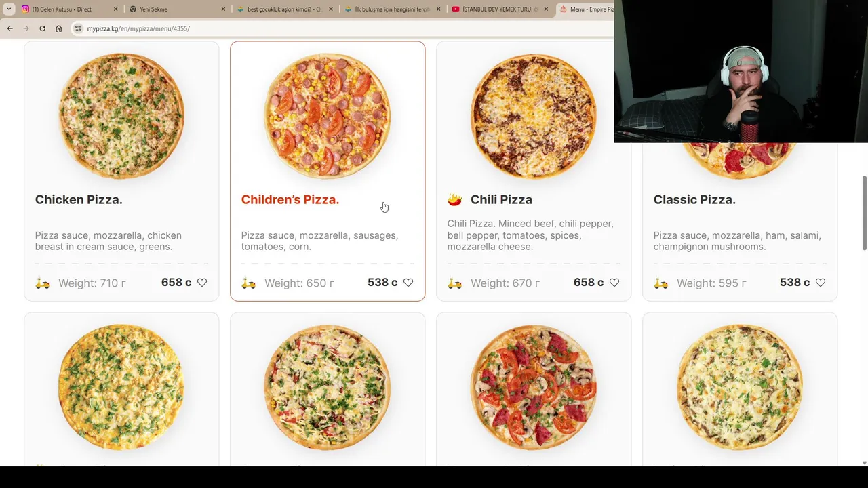The height and width of the screenshot is (488, 868).
Task: Open the Children's Pizza title link
Action: (290, 199)
